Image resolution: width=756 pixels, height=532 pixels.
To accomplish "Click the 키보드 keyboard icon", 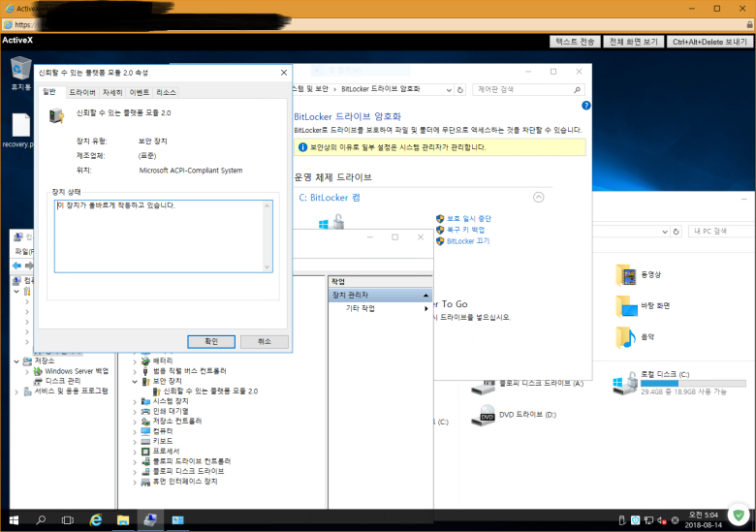I will (145, 442).
